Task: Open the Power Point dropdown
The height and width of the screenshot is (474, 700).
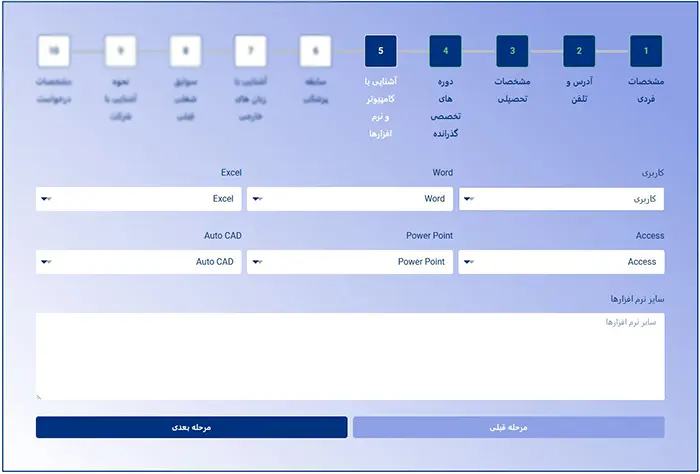Action: tap(350, 262)
